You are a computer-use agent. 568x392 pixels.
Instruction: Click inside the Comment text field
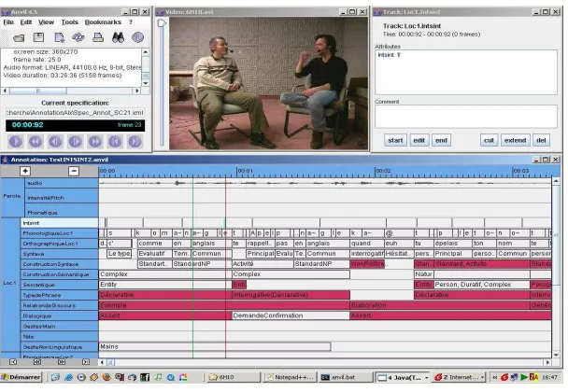466,117
